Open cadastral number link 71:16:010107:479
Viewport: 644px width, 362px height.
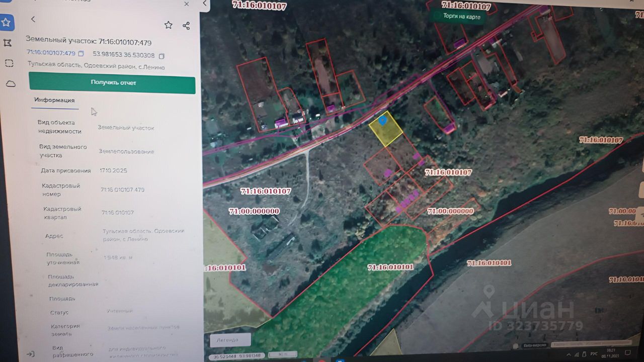pyautogui.click(x=51, y=53)
